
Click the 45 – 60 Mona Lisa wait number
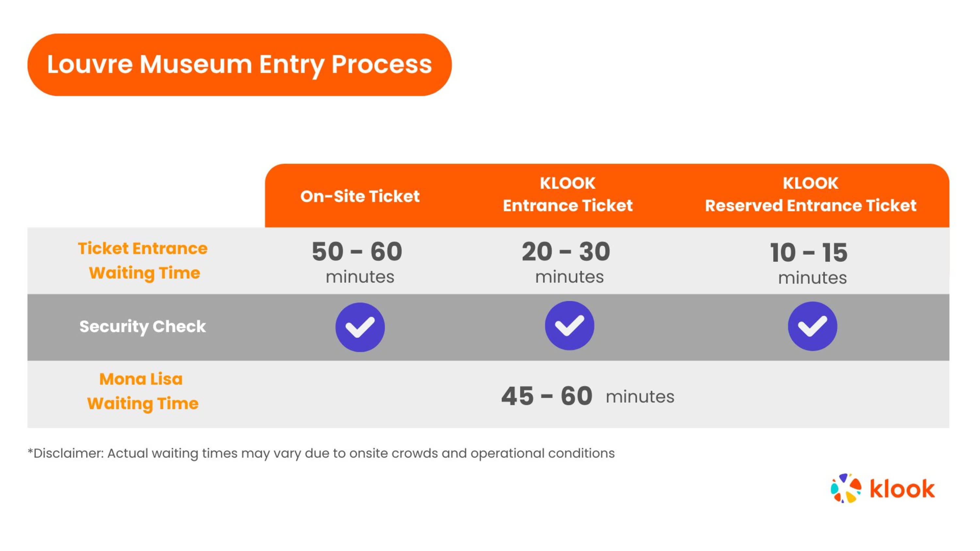click(x=547, y=396)
